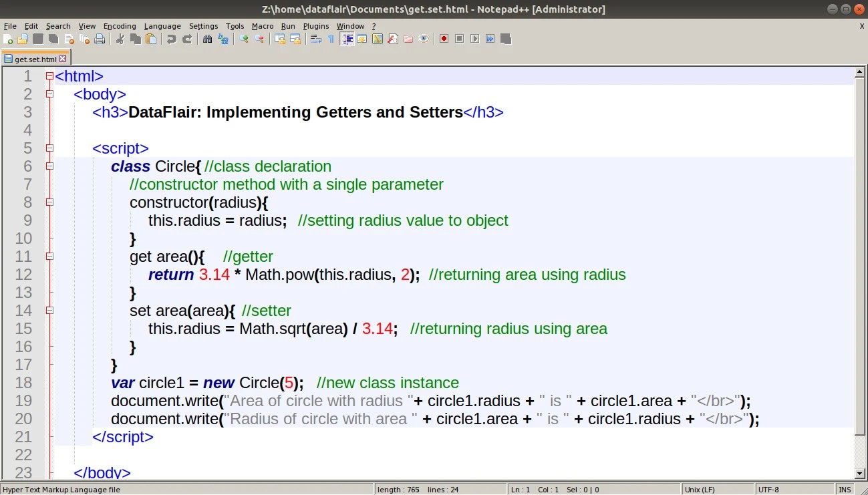This screenshot has width=868, height=495.
Task: Collapse the body fold on line 2
Action: tap(49, 94)
